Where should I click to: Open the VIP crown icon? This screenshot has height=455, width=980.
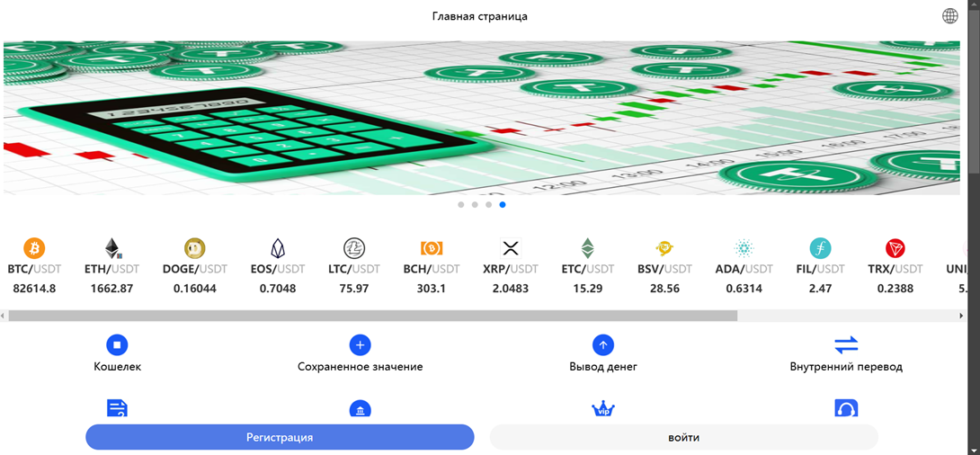603,409
